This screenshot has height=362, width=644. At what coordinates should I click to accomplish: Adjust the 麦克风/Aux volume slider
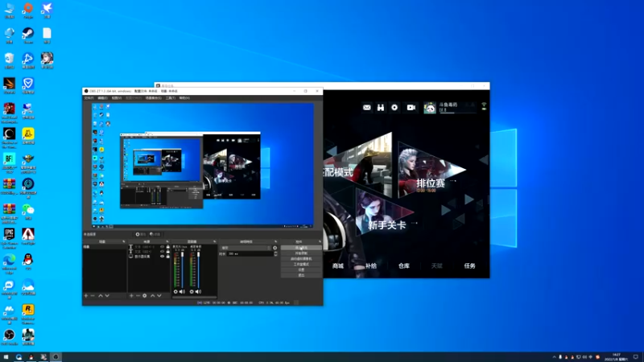pos(183,270)
